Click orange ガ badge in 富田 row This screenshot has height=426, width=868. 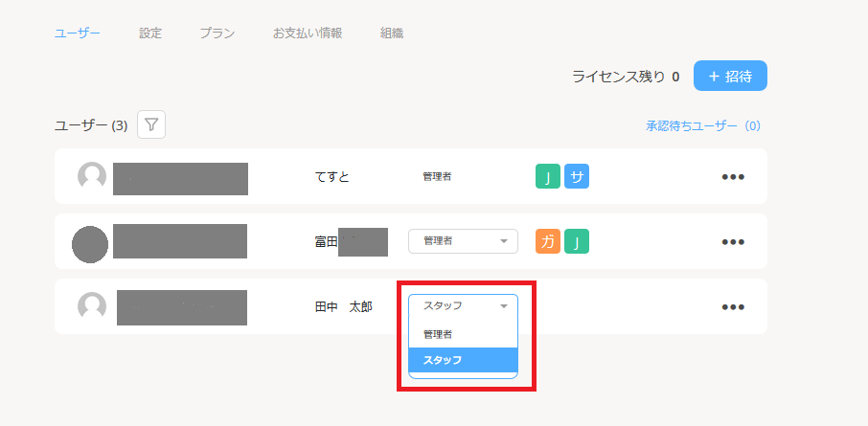click(547, 241)
